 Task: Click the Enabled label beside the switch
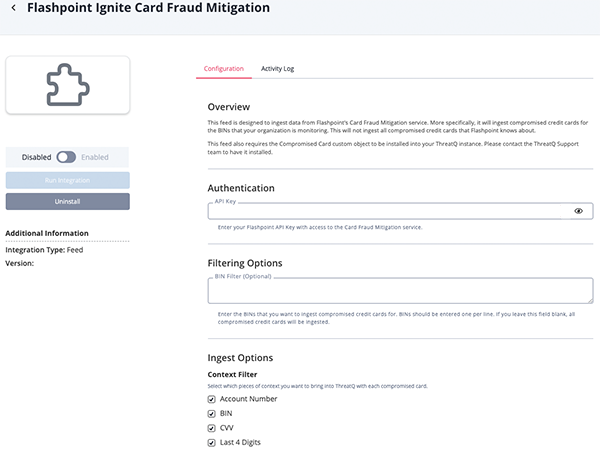pos(95,157)
